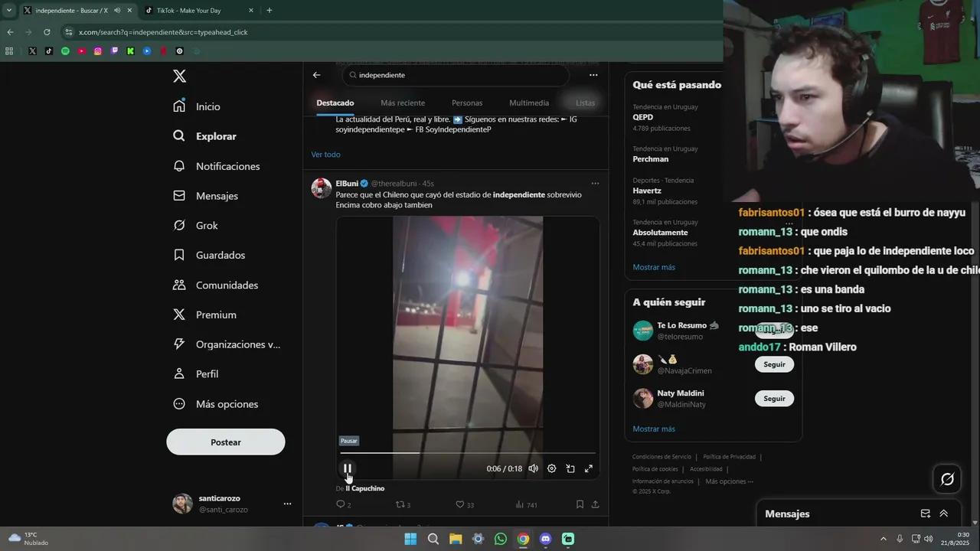Viewport: 980px width, 551px height.
Task: Open WhatsApp from the taskbar
Action: [501, 539]
